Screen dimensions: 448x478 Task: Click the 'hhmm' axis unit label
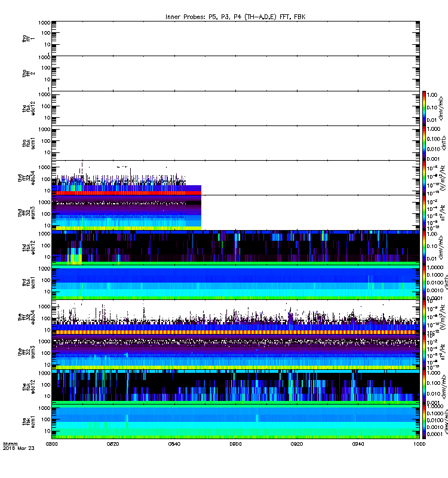[11, 444]
